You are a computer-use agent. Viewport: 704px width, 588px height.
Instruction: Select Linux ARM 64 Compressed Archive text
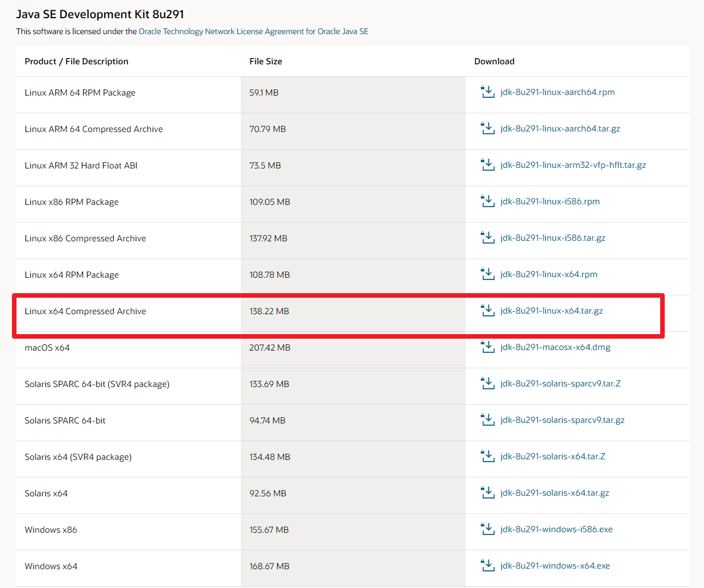93,129
